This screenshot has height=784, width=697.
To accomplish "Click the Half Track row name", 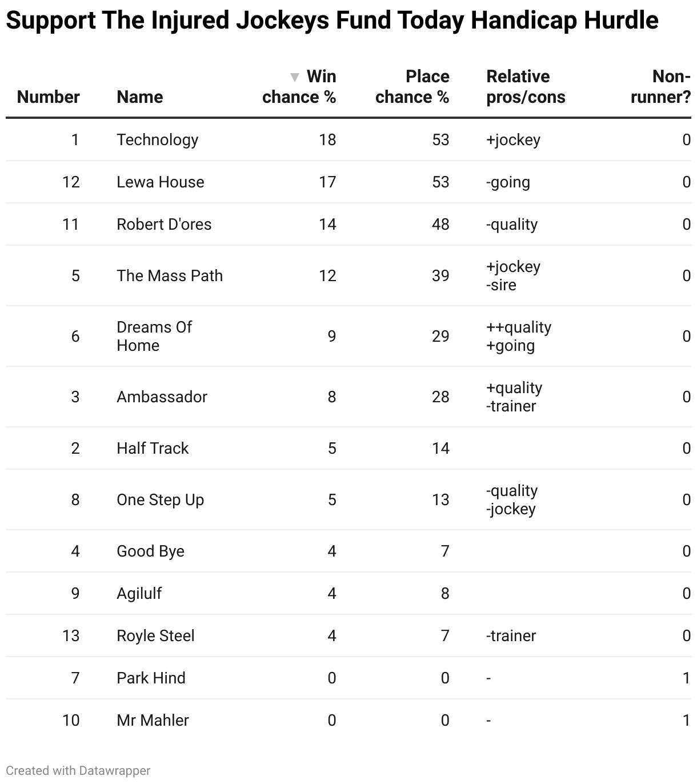I will click(153, 449).
